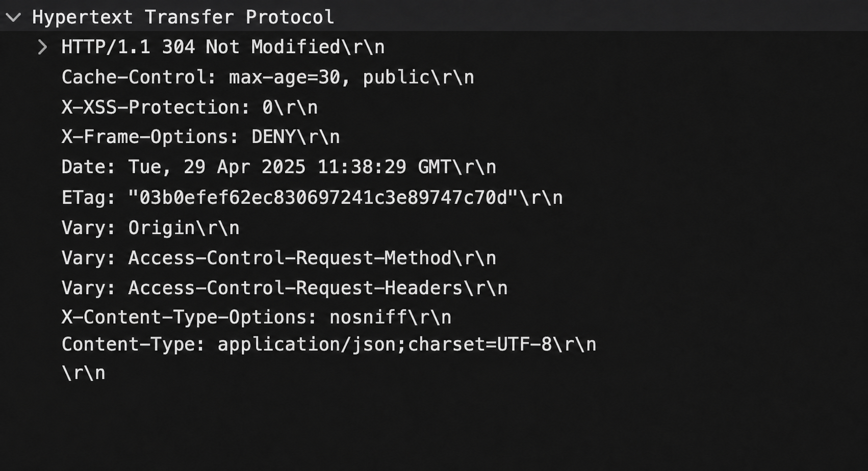Select the Hypertext Transfer Protocol header row
The height and width of the screenshot is (471, 868).
(x=434, y=16)
